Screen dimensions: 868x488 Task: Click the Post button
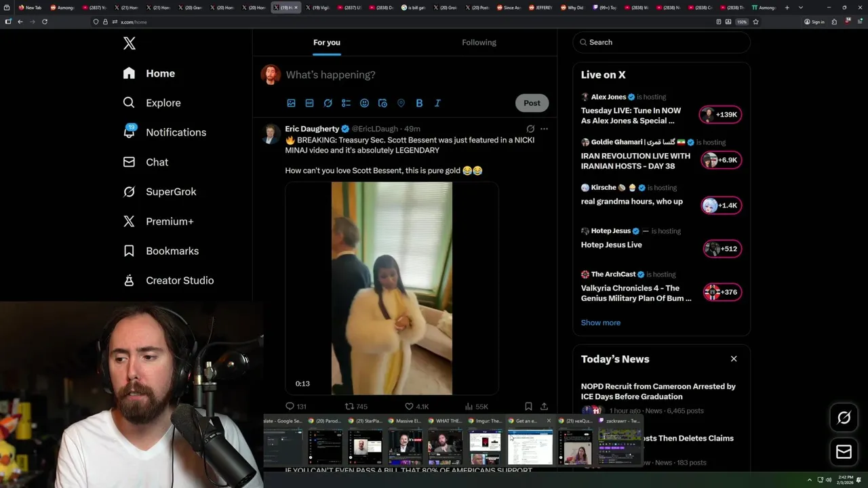pyautogui.click(x=532, y=103)
